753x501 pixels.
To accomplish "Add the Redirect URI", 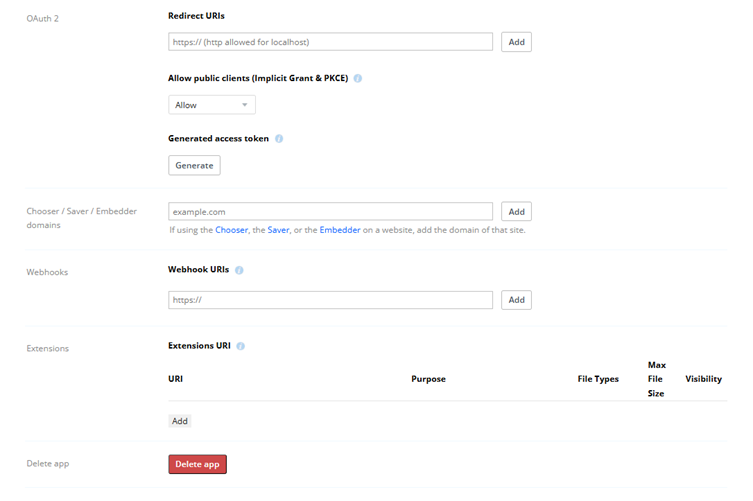I will [516, 42].
